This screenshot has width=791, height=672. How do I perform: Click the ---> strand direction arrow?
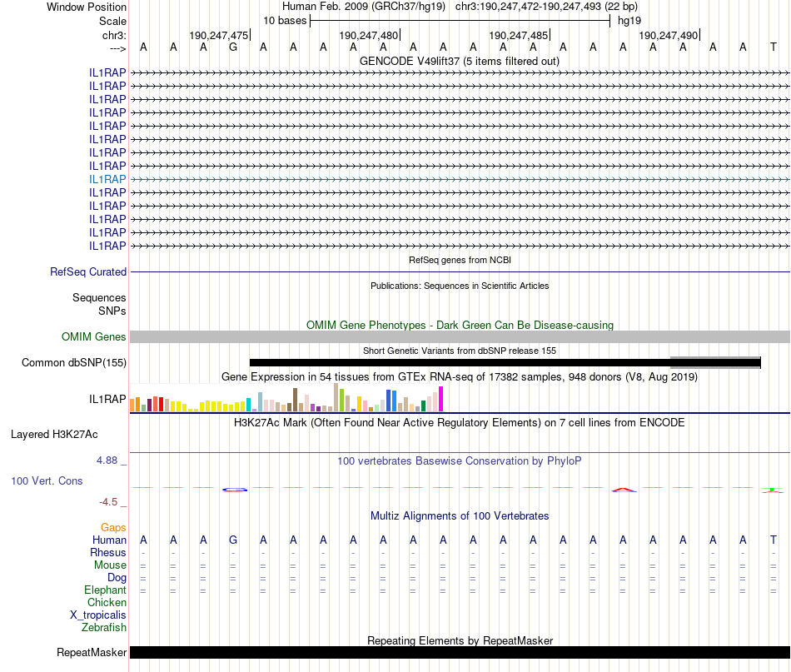117,48
